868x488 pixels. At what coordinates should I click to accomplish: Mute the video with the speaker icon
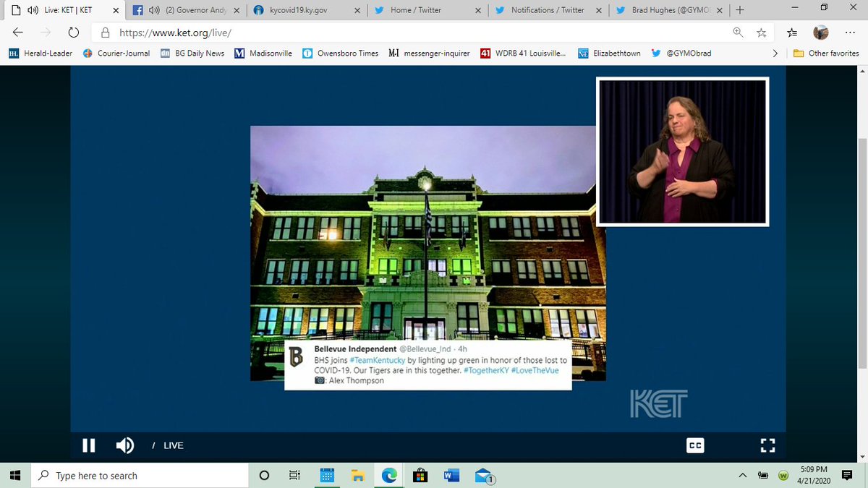click(x=125, y=445)
